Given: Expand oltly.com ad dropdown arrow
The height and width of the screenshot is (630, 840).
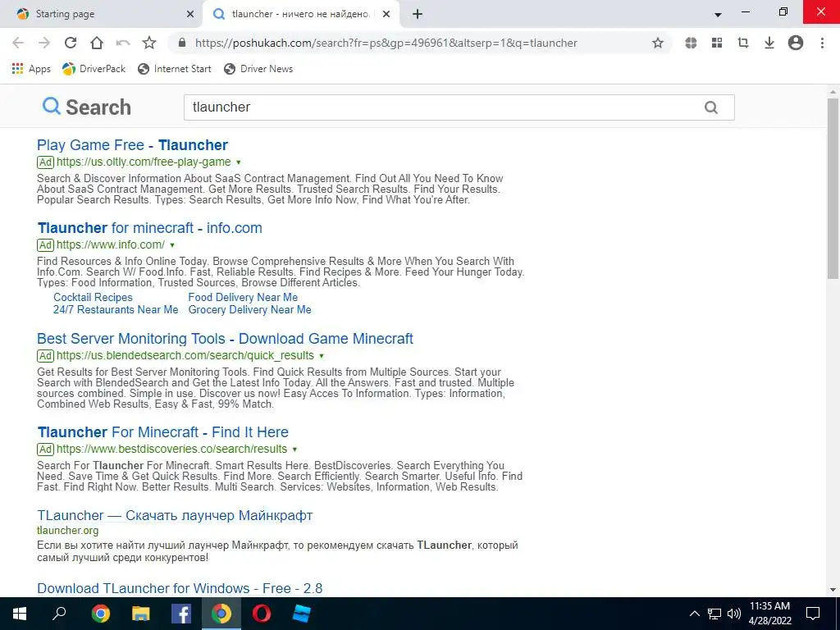Looking at the screenshot, I should coord(239,162).
